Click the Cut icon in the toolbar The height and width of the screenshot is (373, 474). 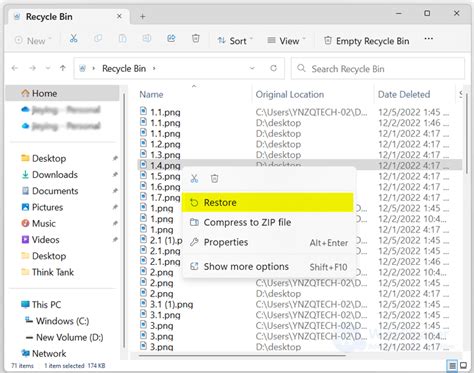click(x=73, y=39)
